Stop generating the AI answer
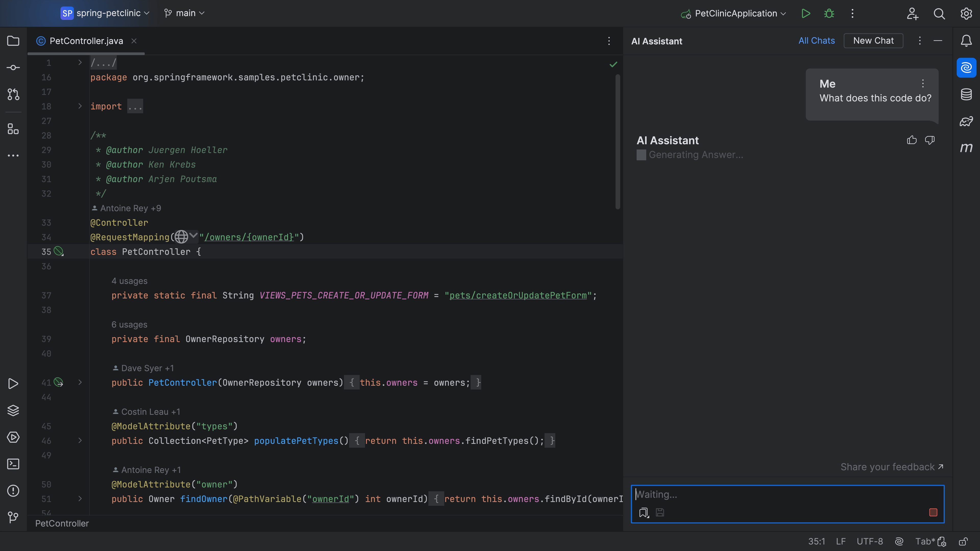Screen dimensions: 980x551 [933, 512]
